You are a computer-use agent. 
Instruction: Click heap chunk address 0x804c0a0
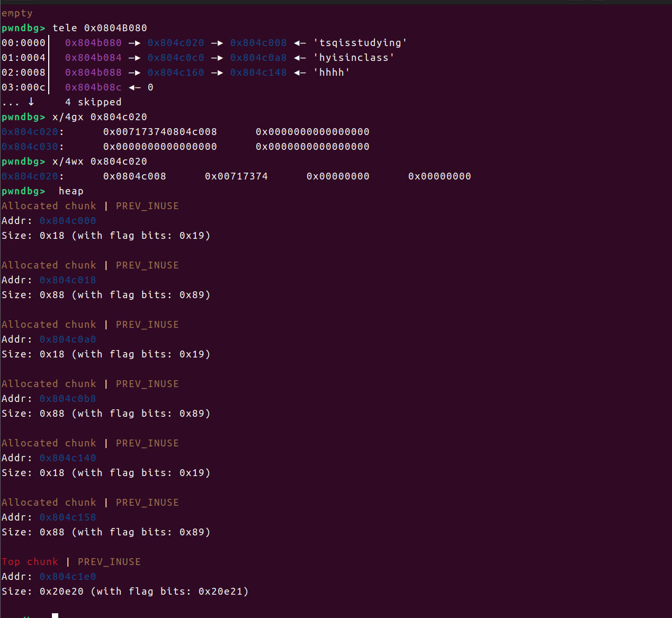pos(68,339)
